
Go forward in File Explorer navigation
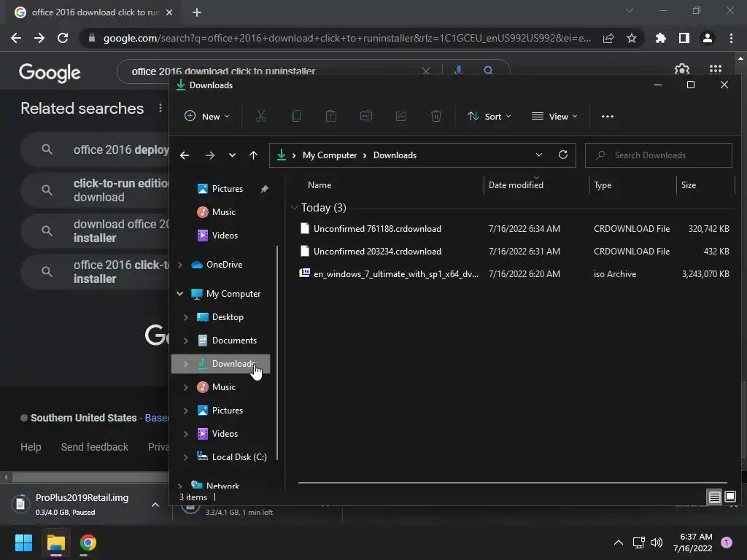click(x=209, y=155)
